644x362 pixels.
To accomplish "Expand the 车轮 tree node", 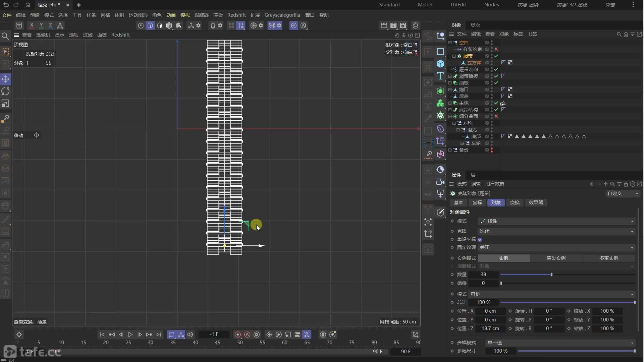I will pyautogui.click(x=462, y=143).
